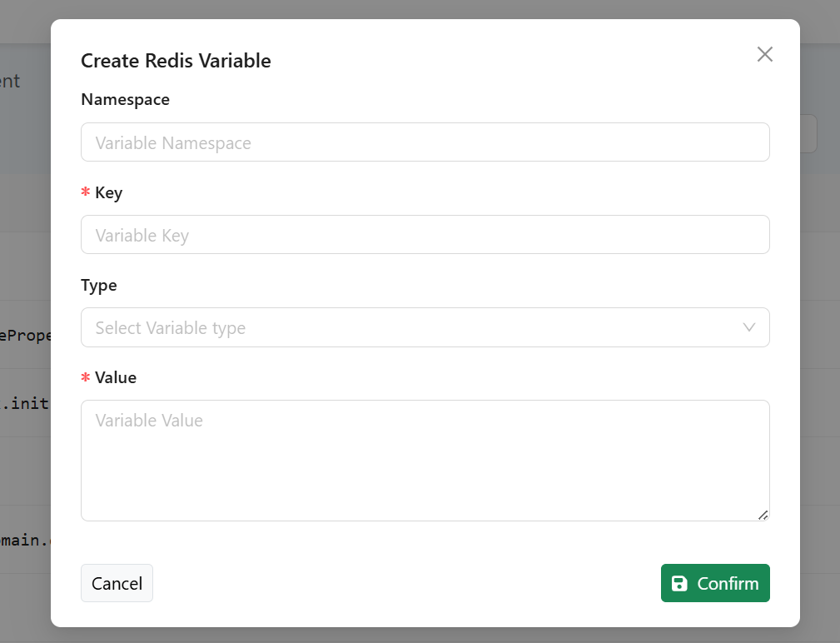Click into the Variable Key field
Viewport: 840px width, 643px height.
click(425, 235)
